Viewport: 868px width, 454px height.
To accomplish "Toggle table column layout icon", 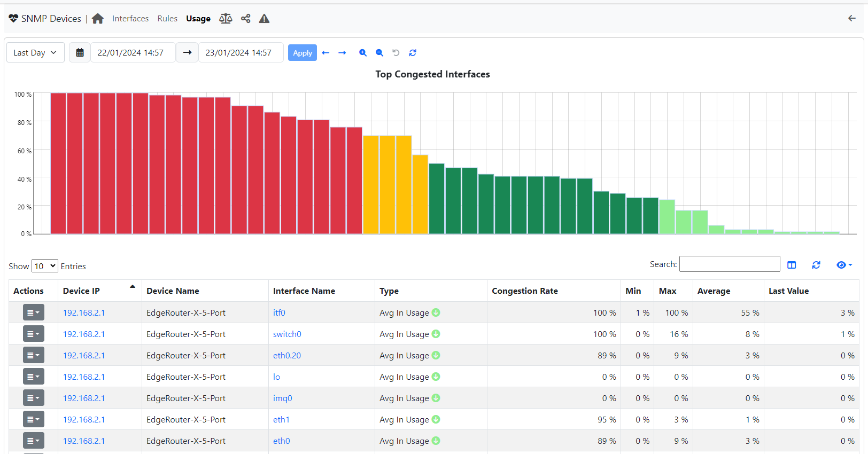I will pyautogui.click(x=792, y=265).
